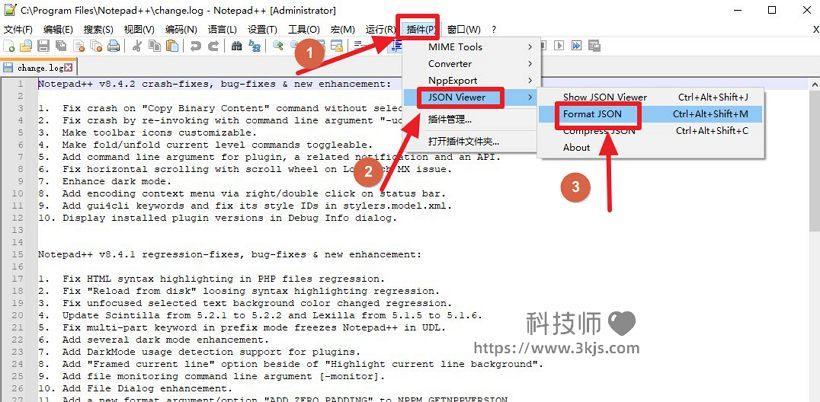Click line "9. Add file monitoring command line argument"
Screen dimensions: 820x402
pos(211,376)
